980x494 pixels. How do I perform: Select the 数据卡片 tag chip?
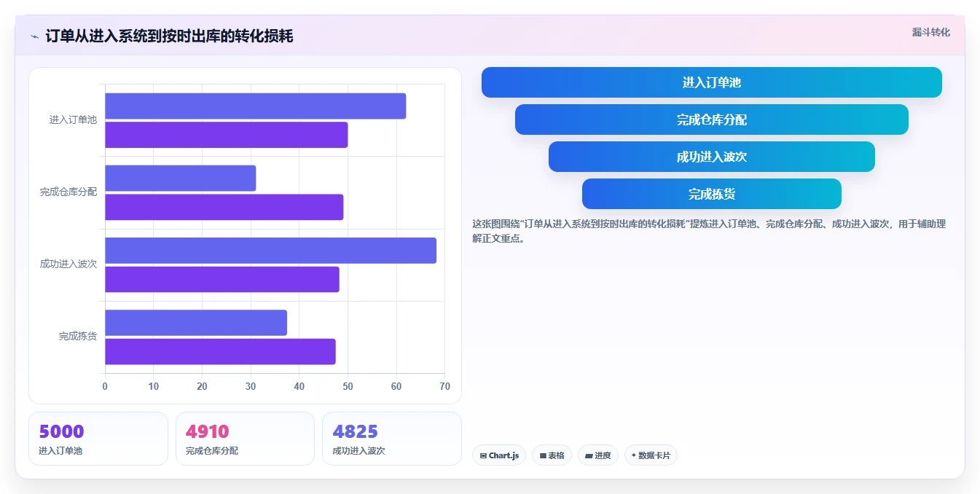click(x=651, y=455)
